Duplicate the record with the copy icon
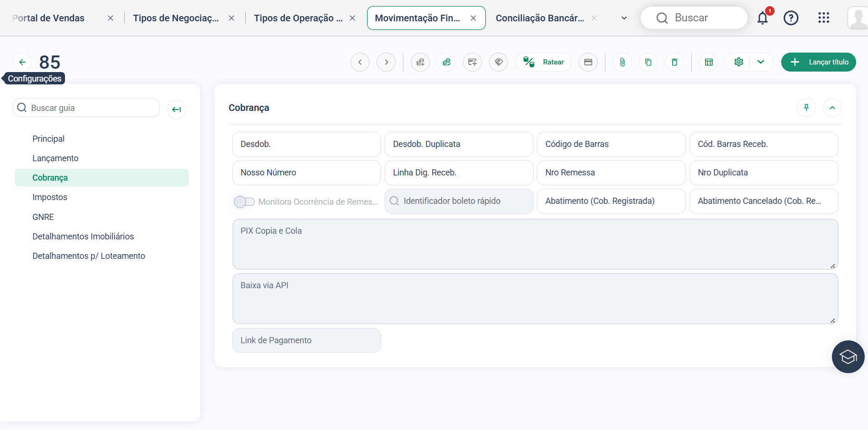Image resolution: width=868 pixels, height=430 pixels. pos(648,62)
